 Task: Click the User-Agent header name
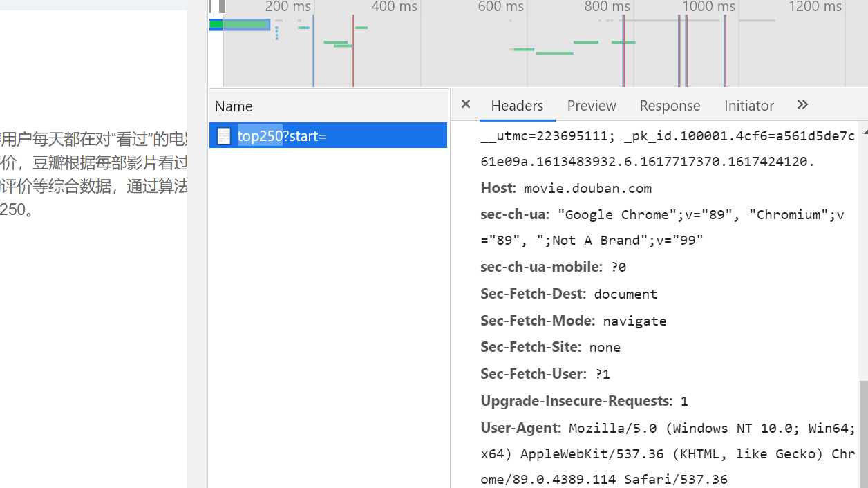[520, 428]
